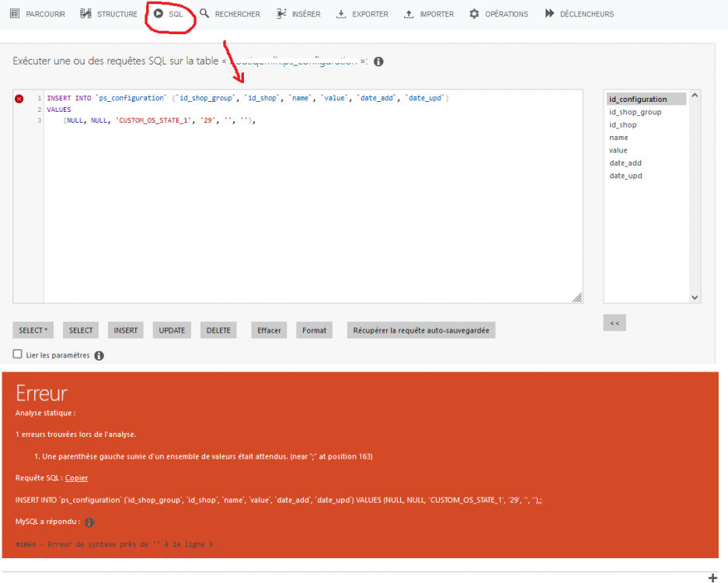The width and height of the screenshot is (728, 583).
Task: Click the Format button to format SQL
Action: (x=314, y=330)
